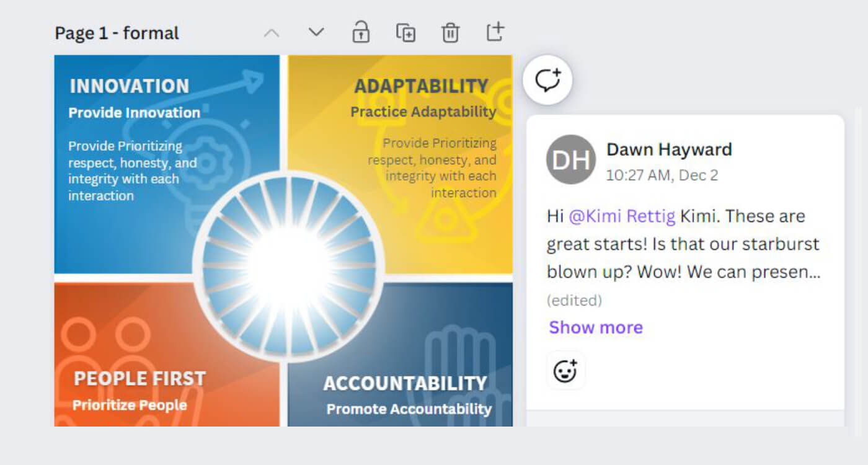
Task: Click the add comment speech bubble button
Action: pos(547,80)
